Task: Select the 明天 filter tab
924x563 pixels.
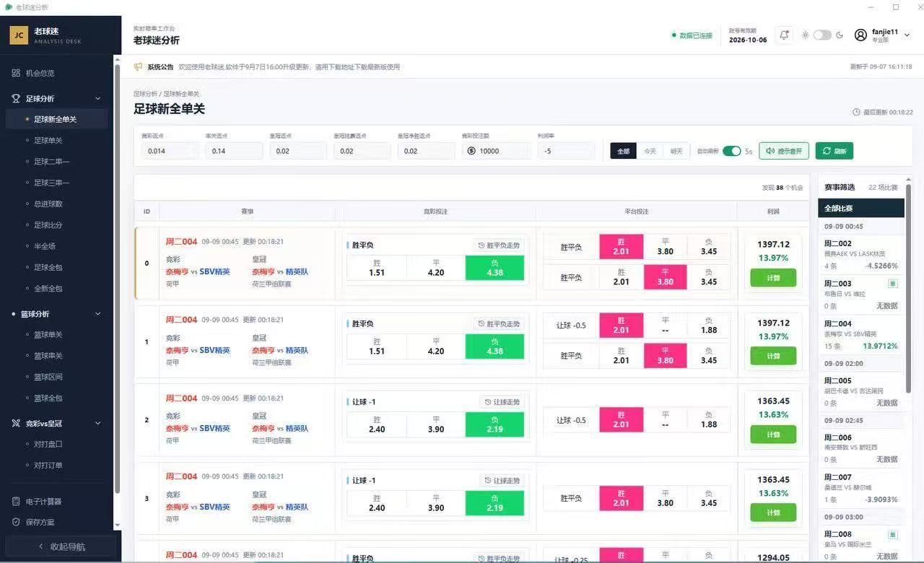Action: coord(676,151)
